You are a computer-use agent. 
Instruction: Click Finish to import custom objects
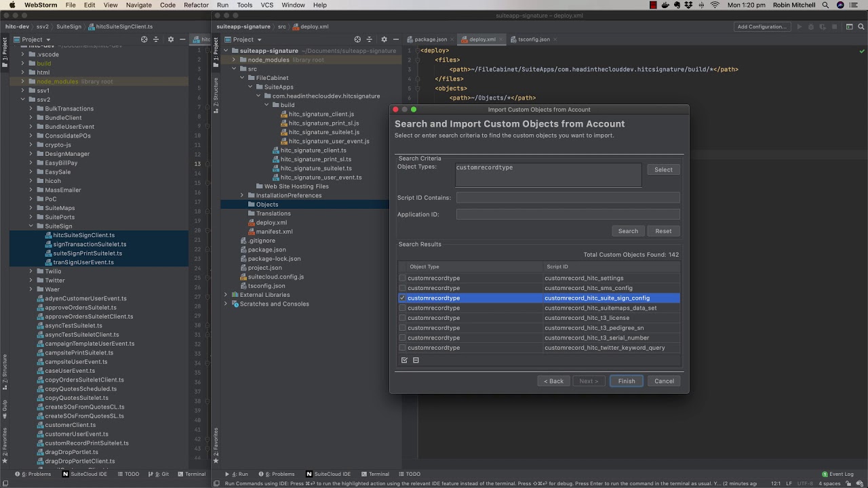click(x=627, y=381)
